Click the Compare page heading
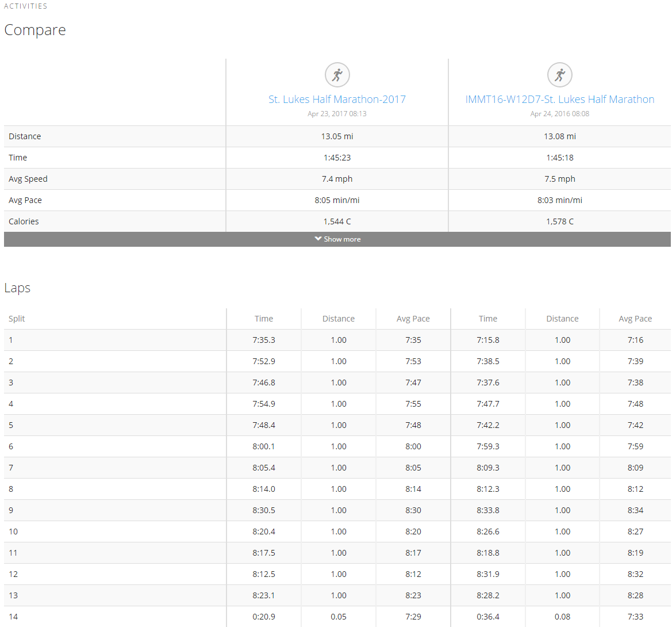This screenshot has width=672, height=627. coord(35,30)
